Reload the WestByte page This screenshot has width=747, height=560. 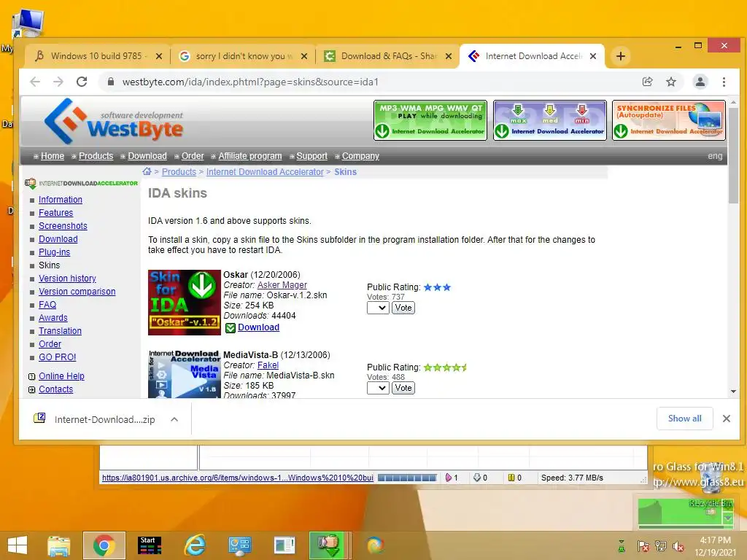(x=82, y=82)
